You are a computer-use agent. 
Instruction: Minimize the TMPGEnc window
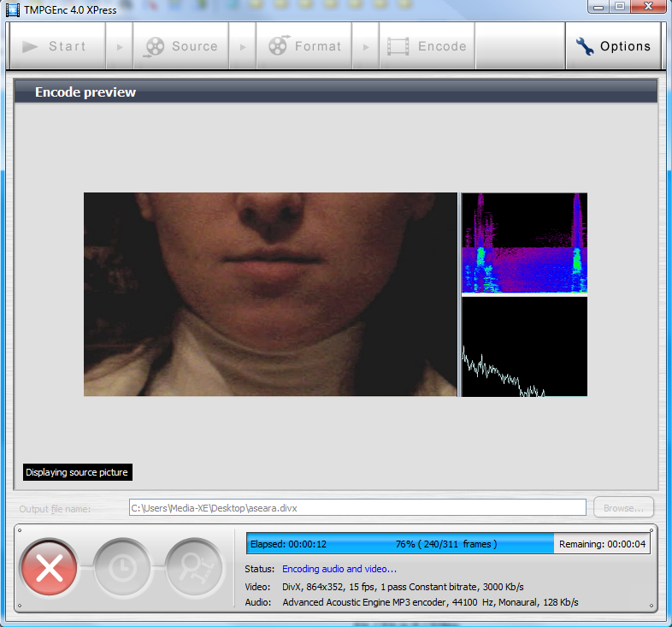tap(598, 7)
